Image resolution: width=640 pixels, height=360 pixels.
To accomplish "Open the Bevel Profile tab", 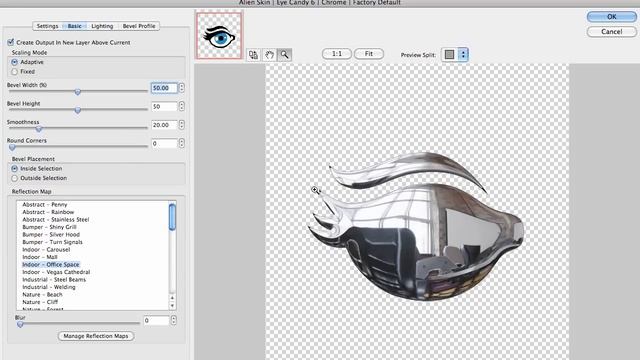I will pos(139,26).
